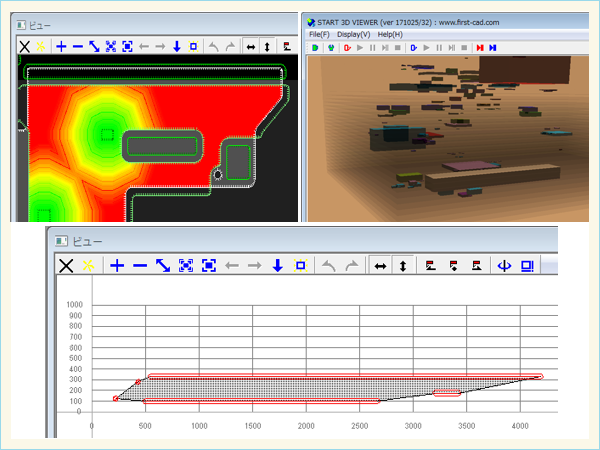Click the blue down arrow icon in bottom view

(x=276, y=265)
